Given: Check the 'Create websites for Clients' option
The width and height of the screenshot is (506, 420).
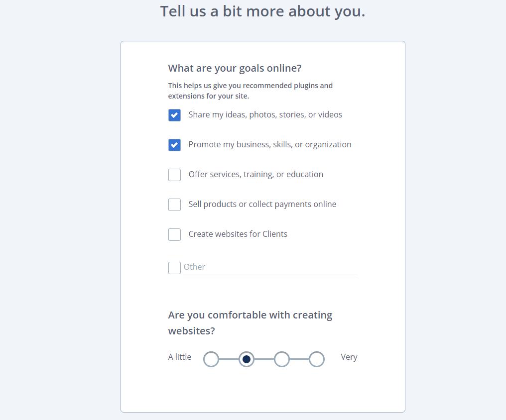Looking at the screenshot, I should (x=174, y=234).
